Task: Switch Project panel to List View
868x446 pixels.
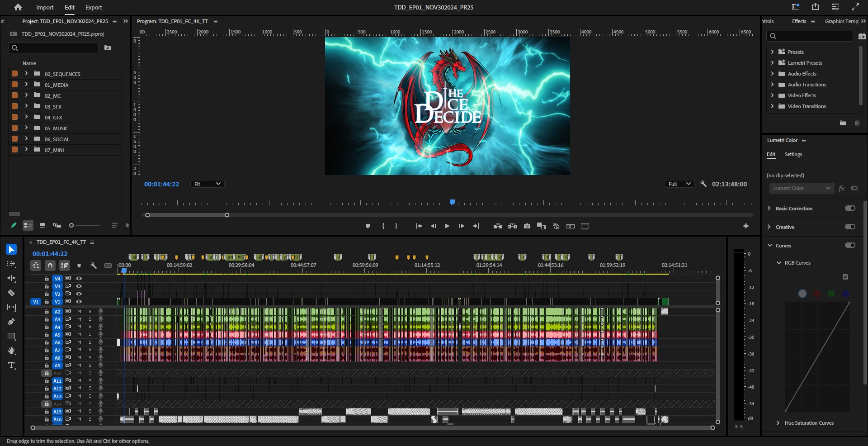Action: point(28,225)
